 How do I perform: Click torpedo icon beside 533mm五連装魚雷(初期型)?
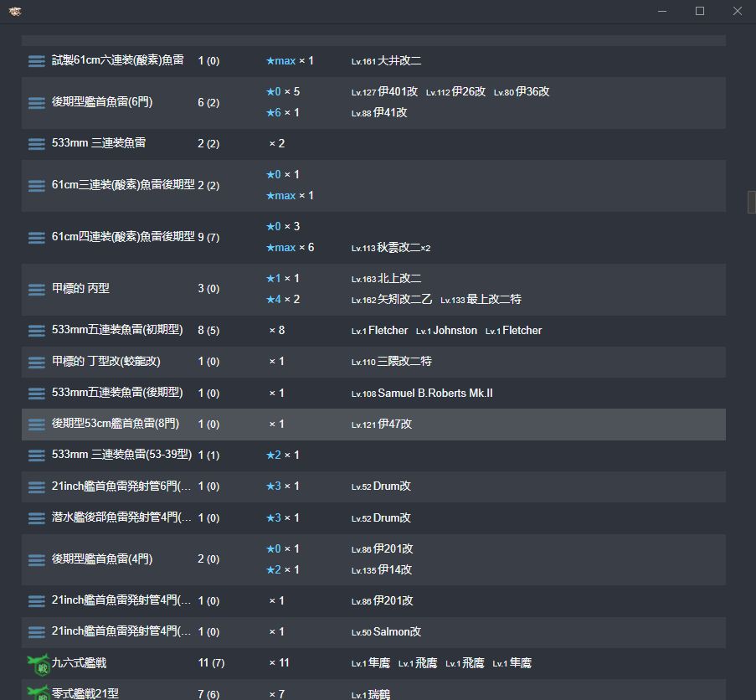click(37, 331)
